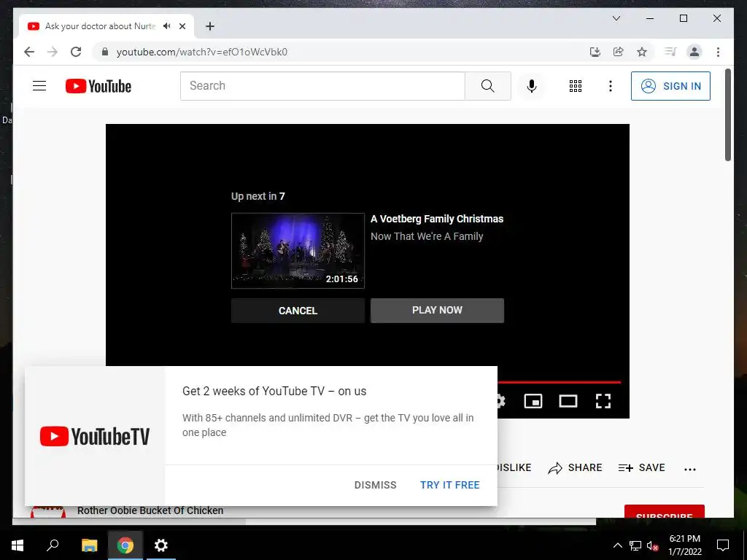View site information via the padlock icon
This screenshot has width=747, height=560.
(x=105, y=52)
